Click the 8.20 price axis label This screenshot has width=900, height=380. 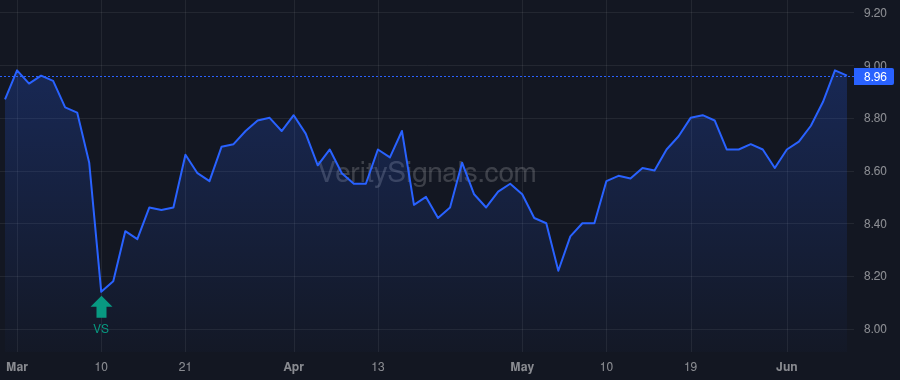(875, 276)
